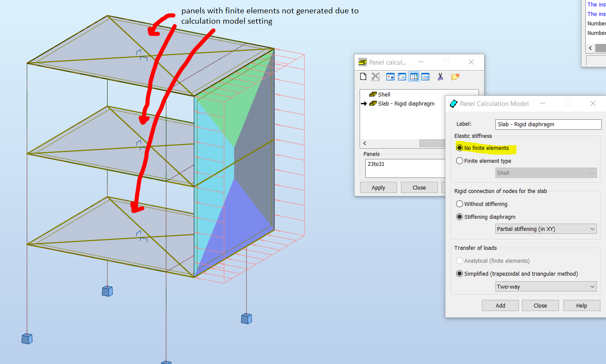Select the Shell calculation model
This screenshot has width=606, height=364.
(x=383, y=94)
